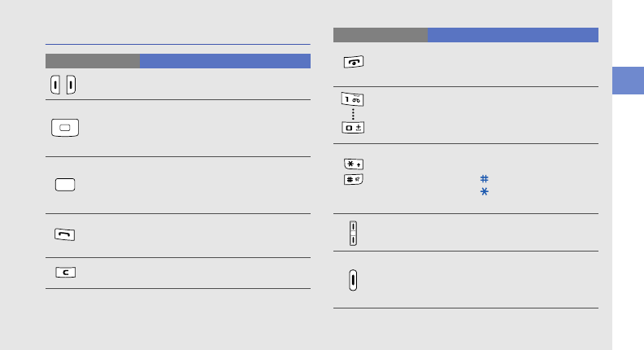
Task: Click the dial (call) key icon
Action: point(65,234)
